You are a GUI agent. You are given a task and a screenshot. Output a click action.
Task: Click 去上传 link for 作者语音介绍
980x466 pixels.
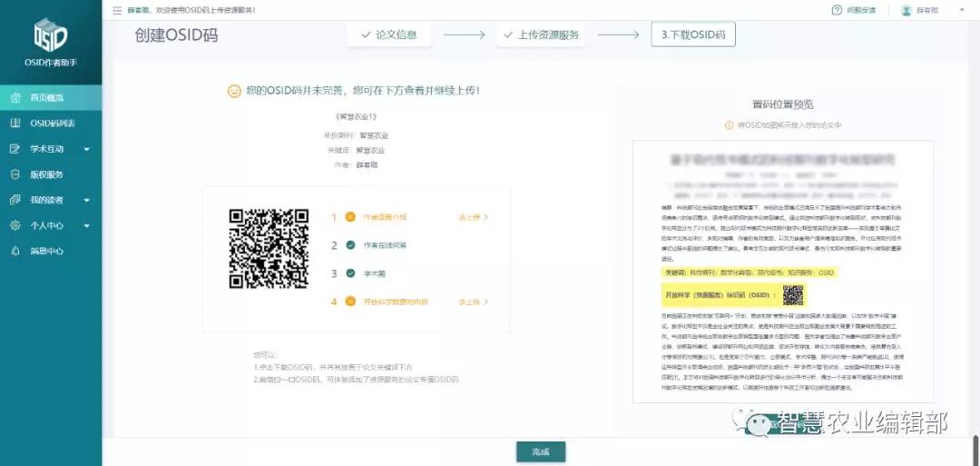point(473,218)
